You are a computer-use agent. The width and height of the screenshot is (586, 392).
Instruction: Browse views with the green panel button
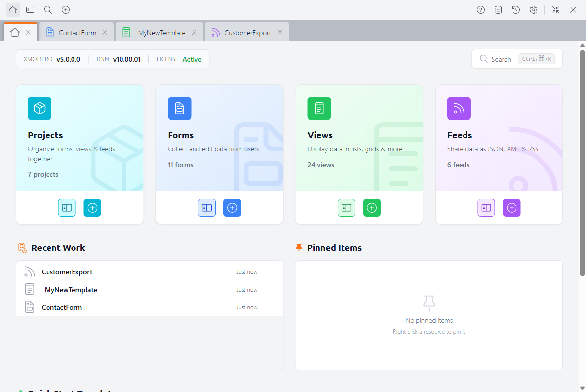(346, 208)
